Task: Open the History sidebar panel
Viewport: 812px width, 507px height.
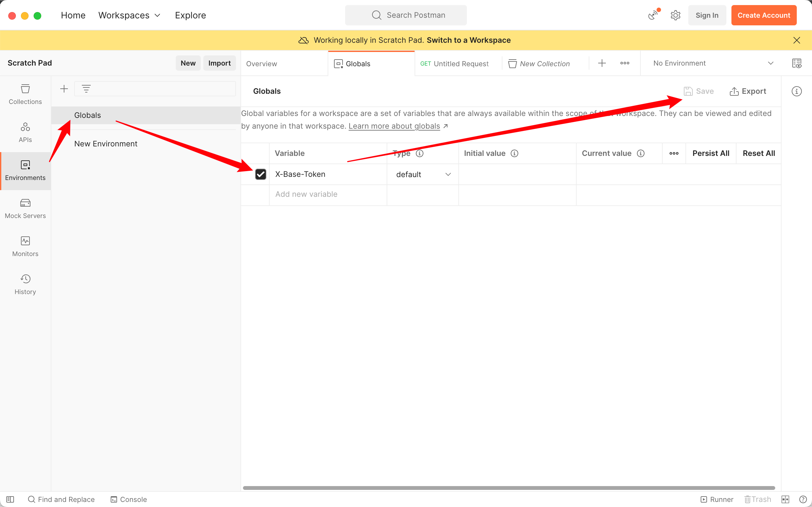Action: (25, 284)
